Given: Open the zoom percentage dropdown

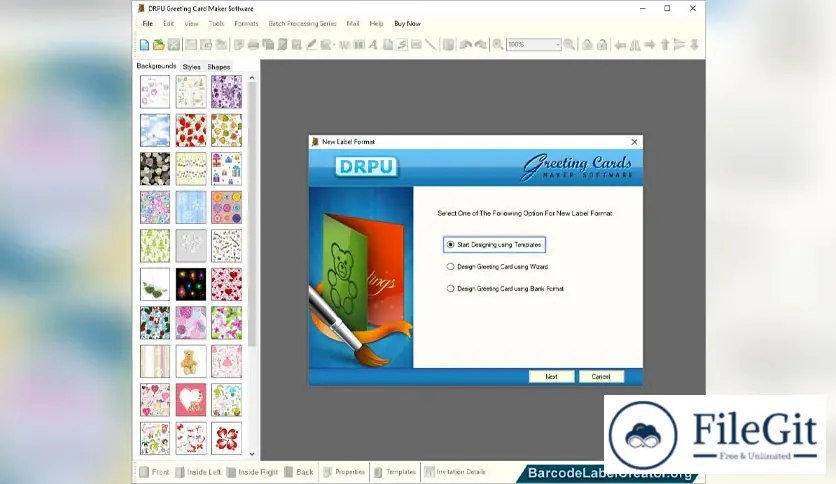Looking at the screenshot, I should (558, 45).
